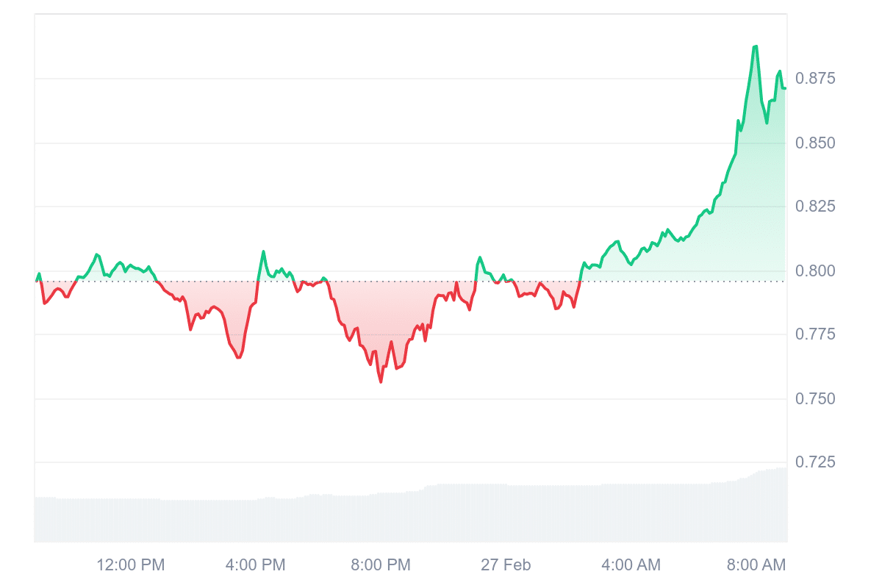Click the final endpoint of the price line
This screenshot has height=588, width=882.
pos(785,88)
